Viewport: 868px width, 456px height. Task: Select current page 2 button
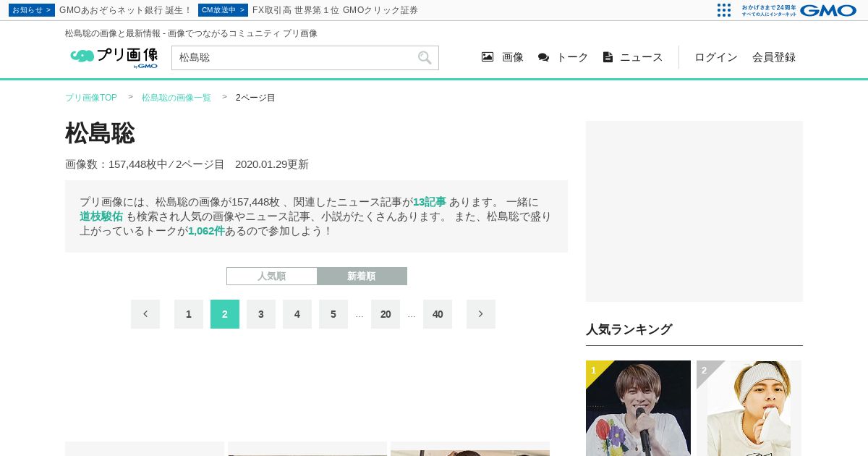point(225,314)
